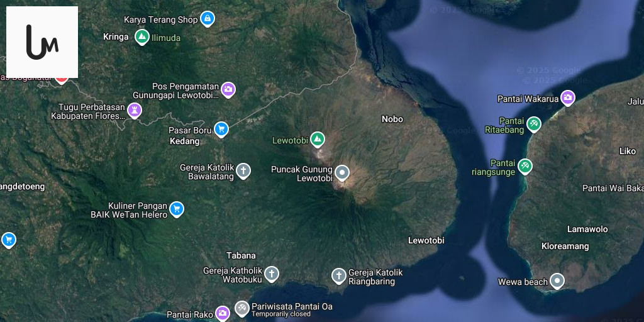Click the green Lewotobi mountain marker
This screenshot has width=644, height=322.
[318, 138]
